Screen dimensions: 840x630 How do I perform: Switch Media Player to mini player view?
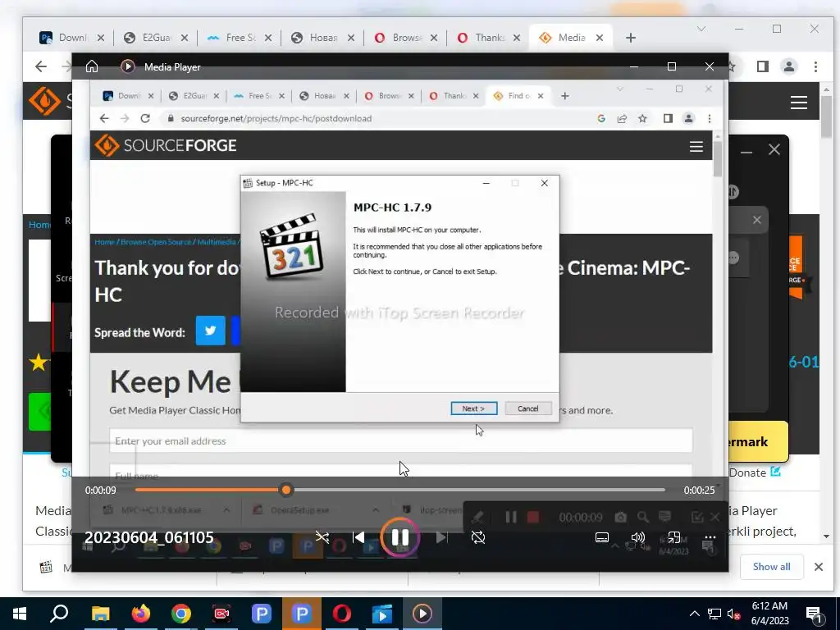coord(674,537)
